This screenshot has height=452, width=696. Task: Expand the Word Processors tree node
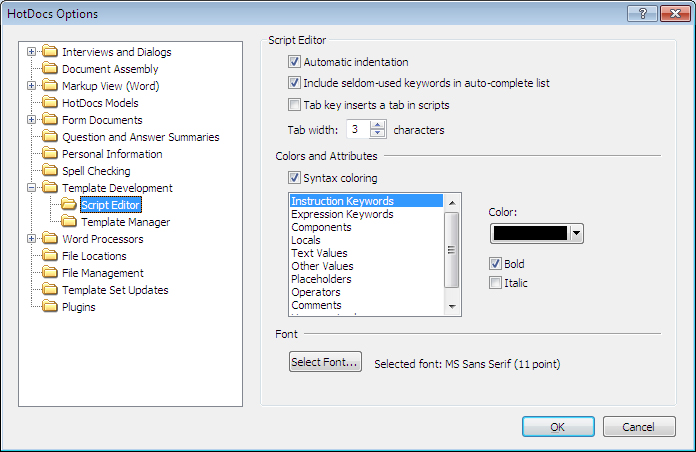(31, 238)
